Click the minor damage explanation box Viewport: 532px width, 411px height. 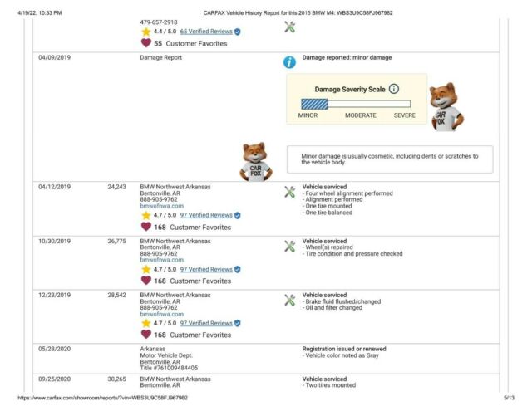(x=390, y=159)
